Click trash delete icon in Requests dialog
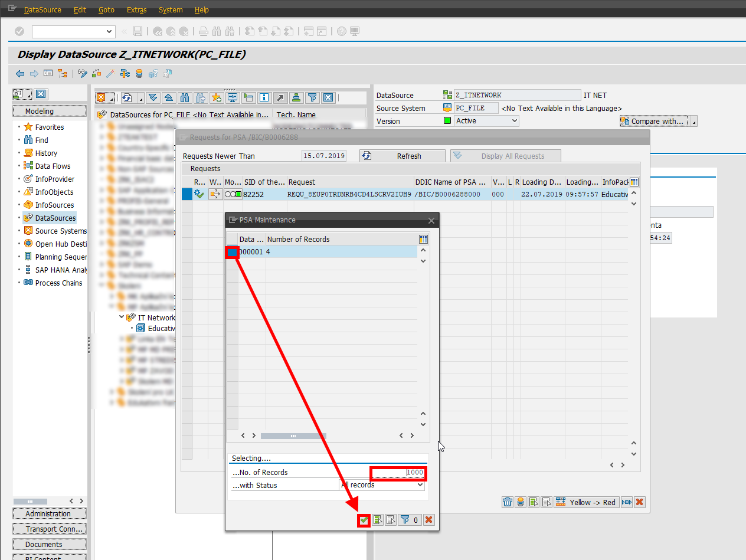The image size is (746, 560). (x=507, y=502)
